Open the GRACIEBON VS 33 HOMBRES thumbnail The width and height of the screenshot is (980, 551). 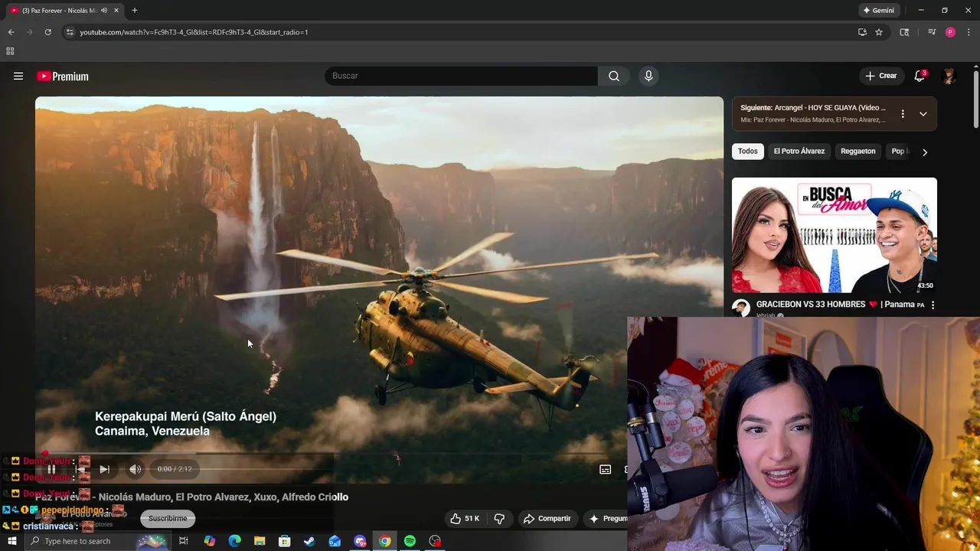[834, 235]
